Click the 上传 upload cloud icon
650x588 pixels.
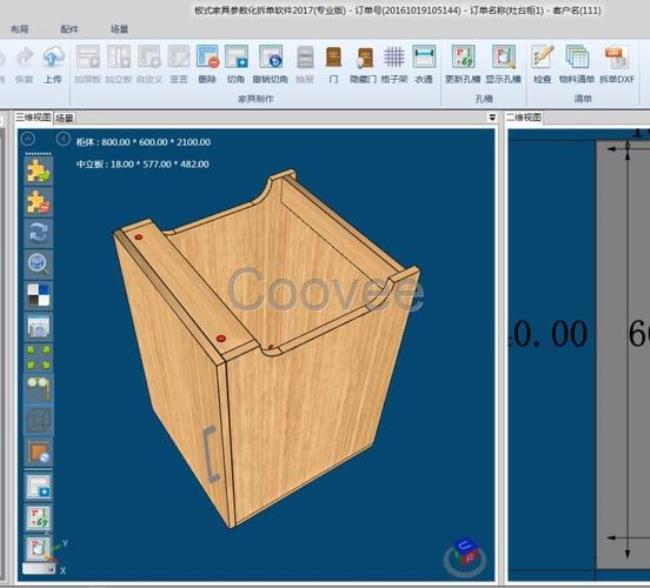(x=53, y=57)
